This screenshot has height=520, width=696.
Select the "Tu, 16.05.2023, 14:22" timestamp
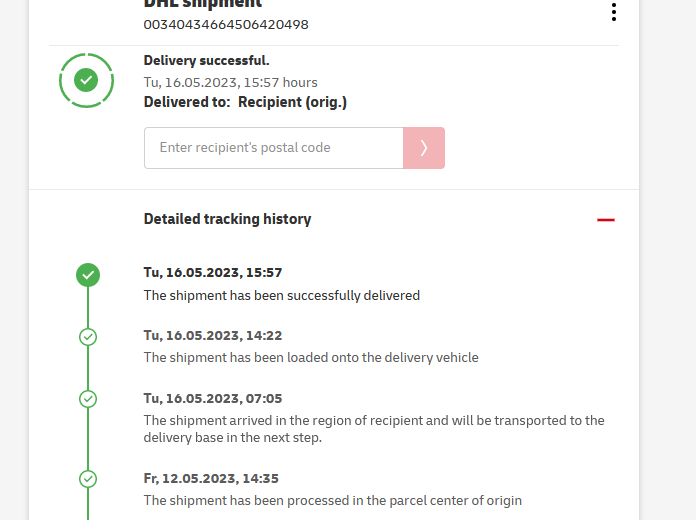213,336
